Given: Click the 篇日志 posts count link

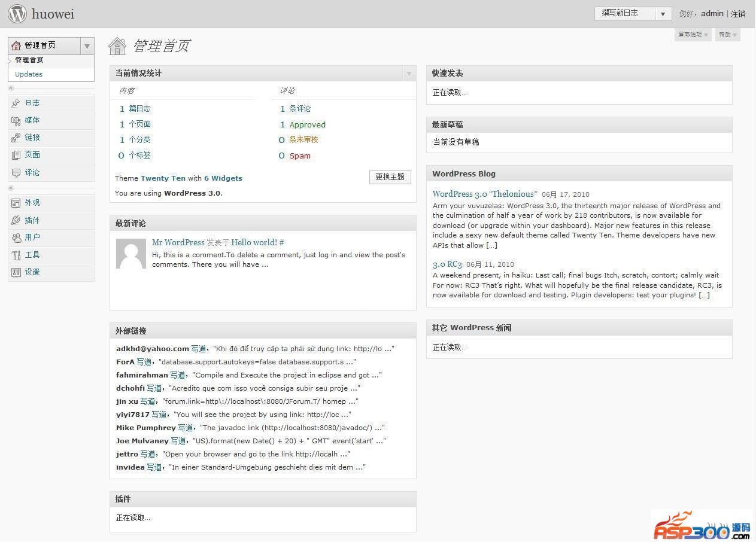Looking at the screenshot, I should tap(140, 109).
